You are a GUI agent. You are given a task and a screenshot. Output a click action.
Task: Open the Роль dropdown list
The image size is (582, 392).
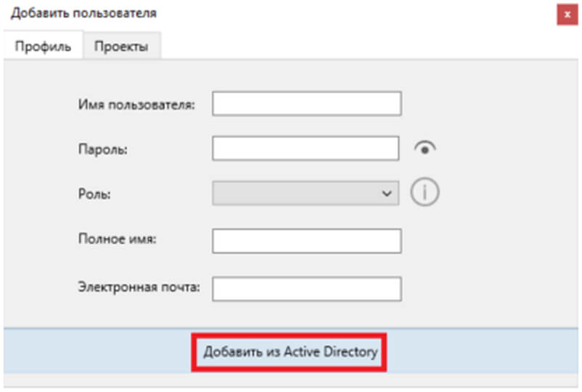pos(306,193)
